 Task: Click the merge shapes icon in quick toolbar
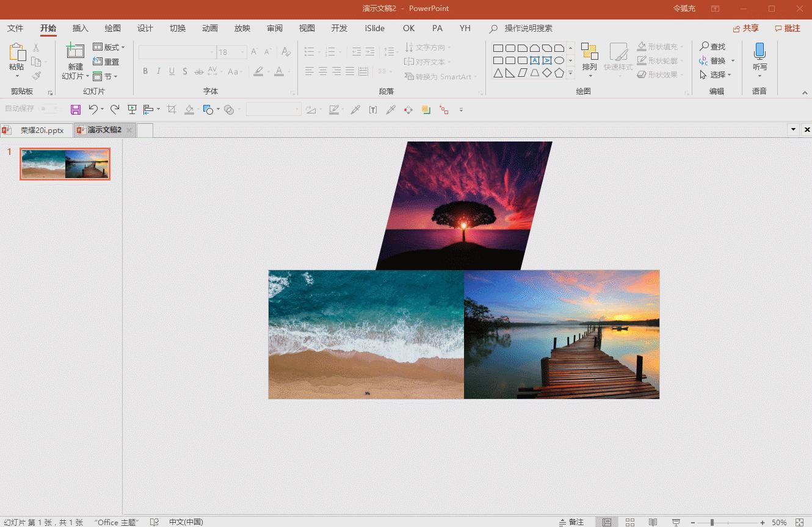point(229,110)
